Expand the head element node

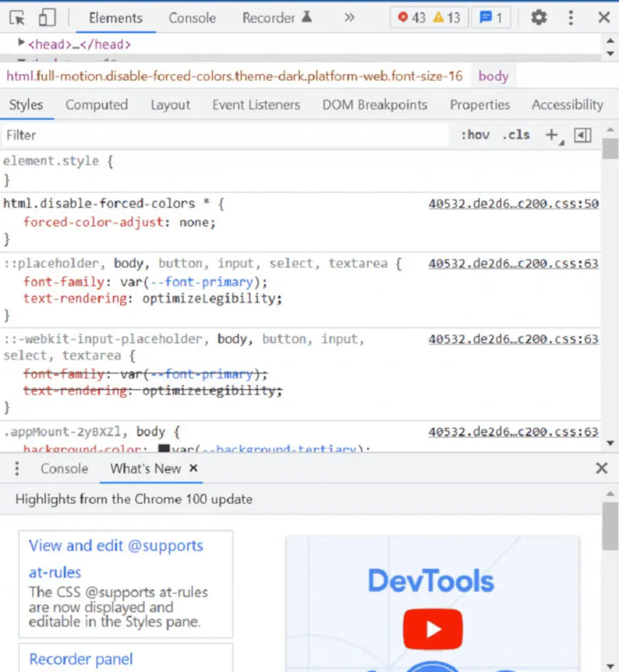pos(20,43)
